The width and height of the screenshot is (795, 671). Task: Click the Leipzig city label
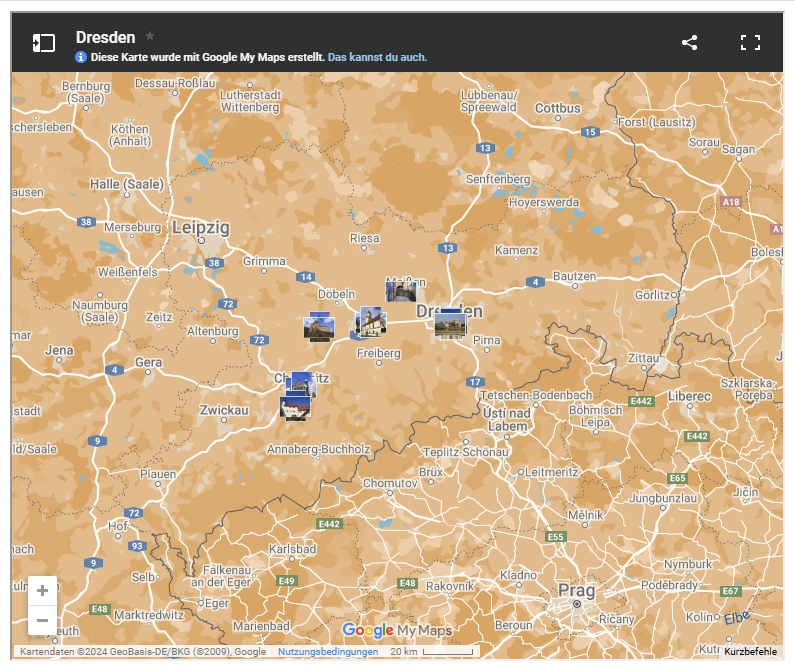tap(200, 228)
